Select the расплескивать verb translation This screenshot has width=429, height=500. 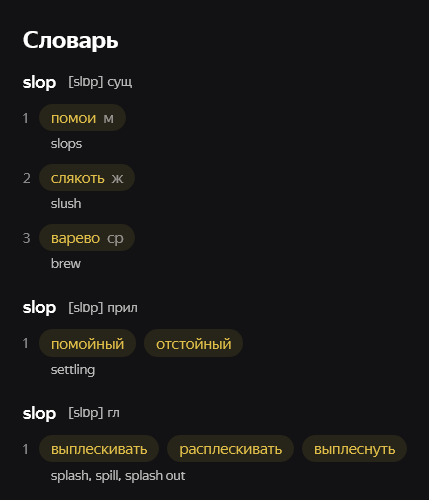click(230, 449)
